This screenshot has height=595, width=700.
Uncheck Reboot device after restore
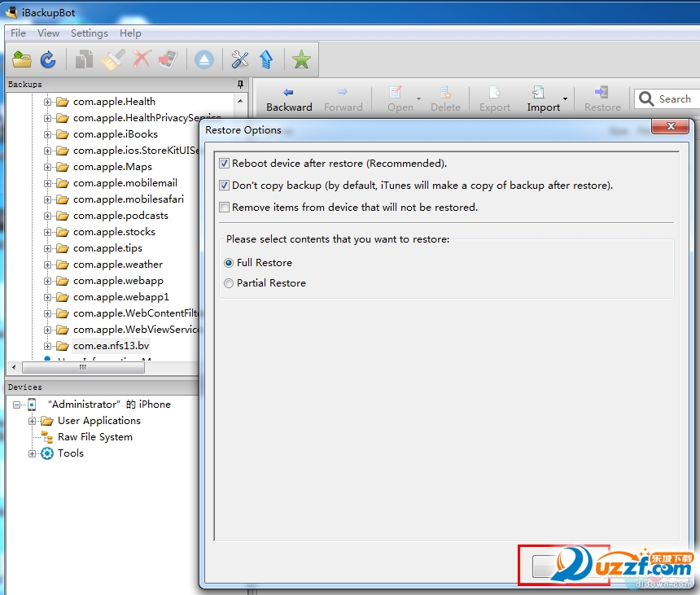pos(225,164)
